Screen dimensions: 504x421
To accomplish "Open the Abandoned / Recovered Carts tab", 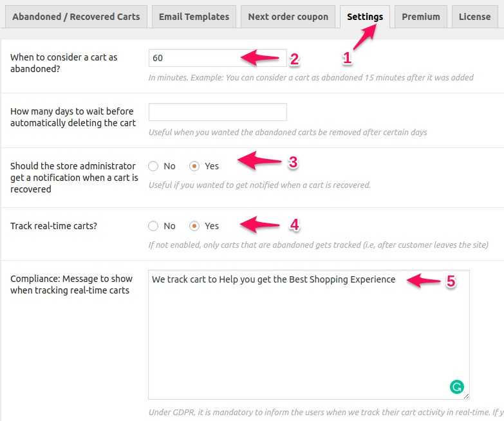I will pyautogui.click(x=76, y=17).
